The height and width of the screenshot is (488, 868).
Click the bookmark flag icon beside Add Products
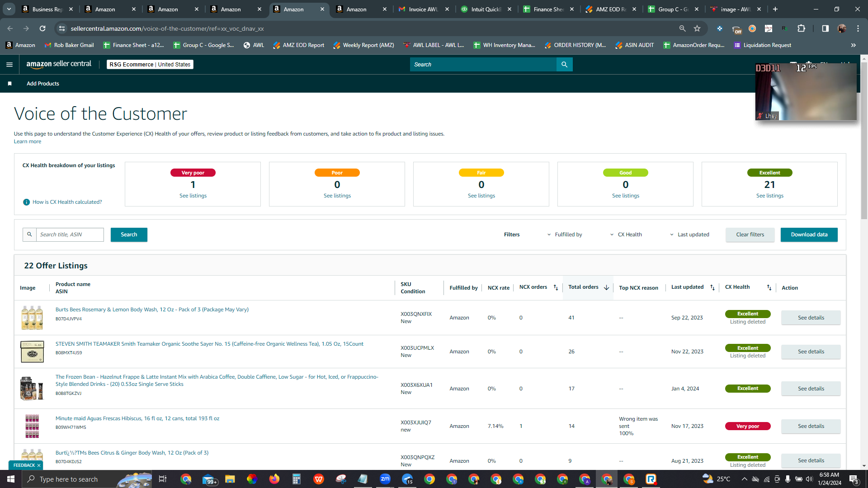tap(10, 84)
